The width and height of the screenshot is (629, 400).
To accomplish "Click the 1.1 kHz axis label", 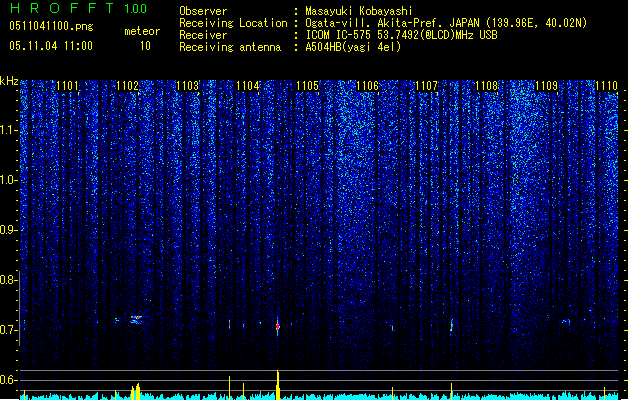I will pos(8,130).
